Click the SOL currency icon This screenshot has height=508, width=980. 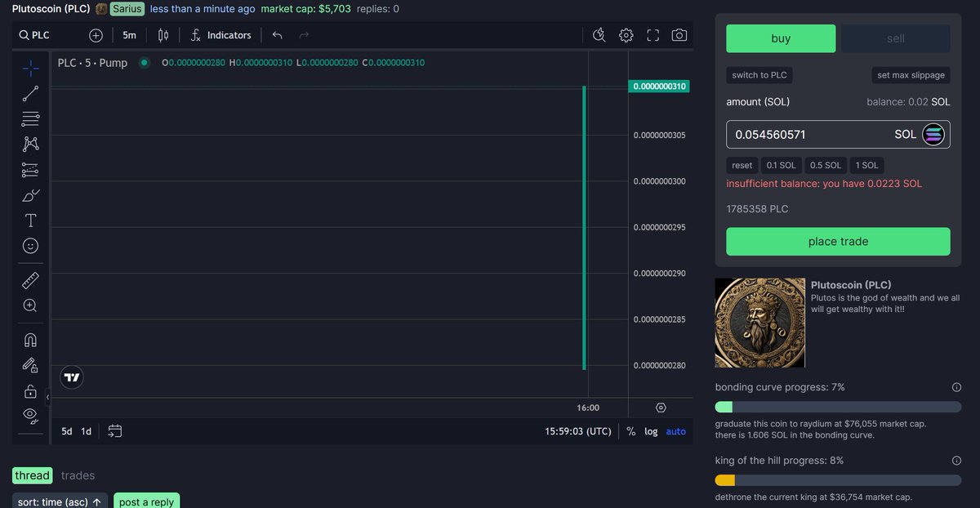click(933, 135)
